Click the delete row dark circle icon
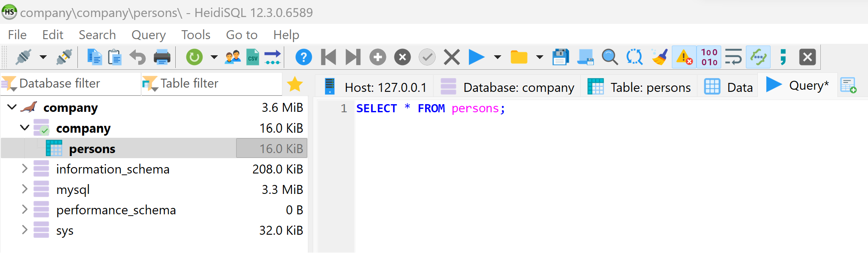This screenshot has height=253, width=868. coord(403,57)
